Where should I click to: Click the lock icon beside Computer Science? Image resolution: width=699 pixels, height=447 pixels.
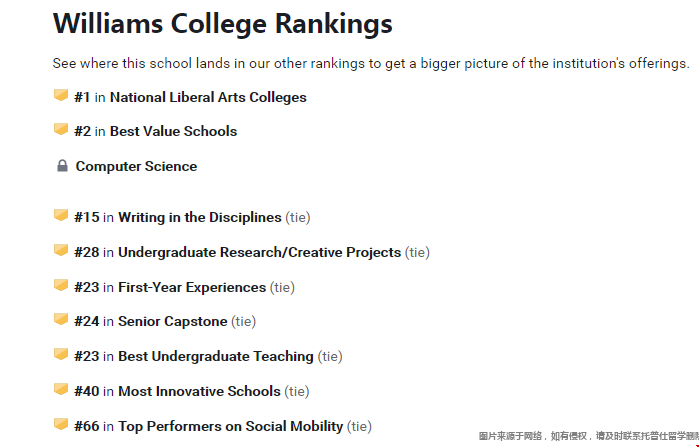click(62, 166)
